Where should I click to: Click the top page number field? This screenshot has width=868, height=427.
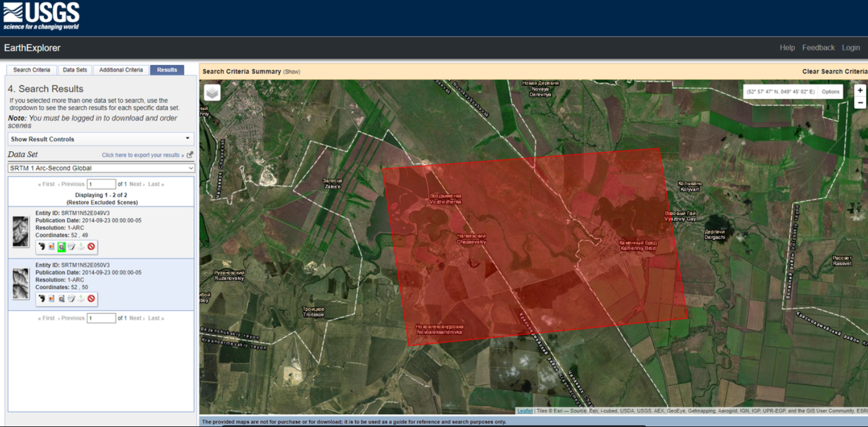(101, 184)
